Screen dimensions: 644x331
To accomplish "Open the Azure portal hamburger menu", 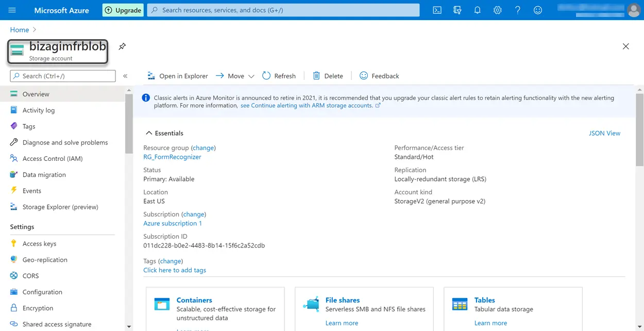I will pyautogui.click(x=12, y=10).
